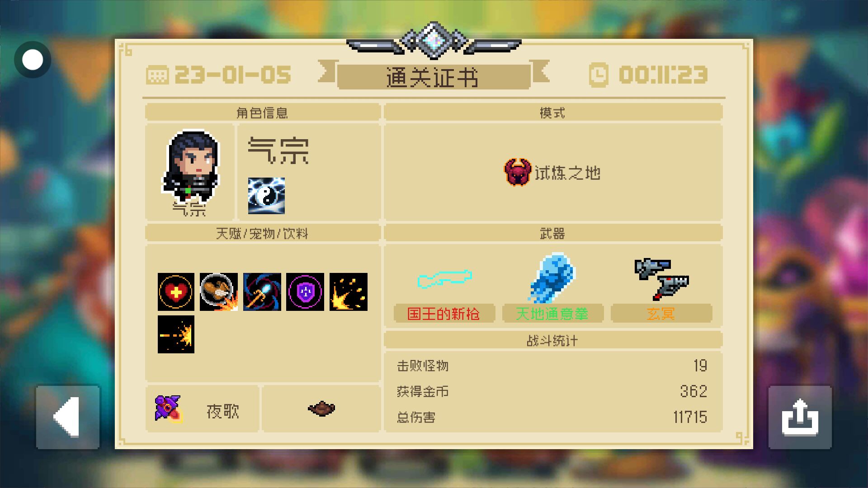Tap the 玄冥 dual pistols weapon
Image resolution: width=868 pixels, height=488 pixels.
click(661, 279)
